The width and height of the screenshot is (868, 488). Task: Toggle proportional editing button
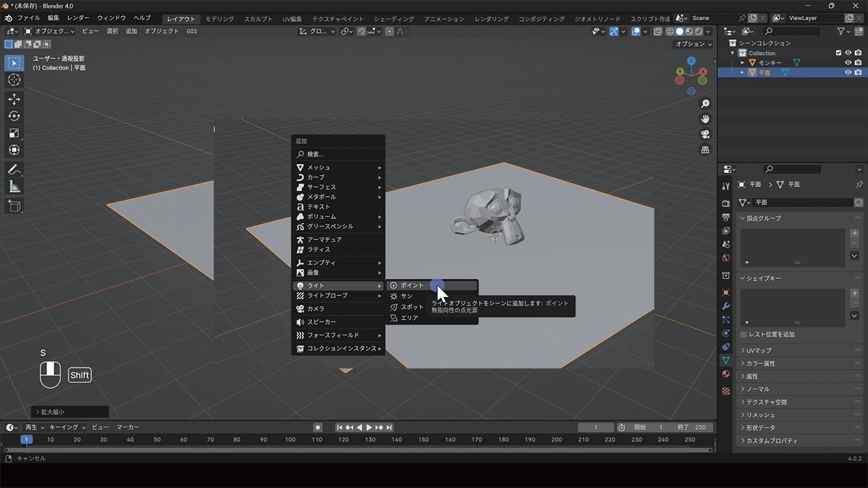point(389,31)
